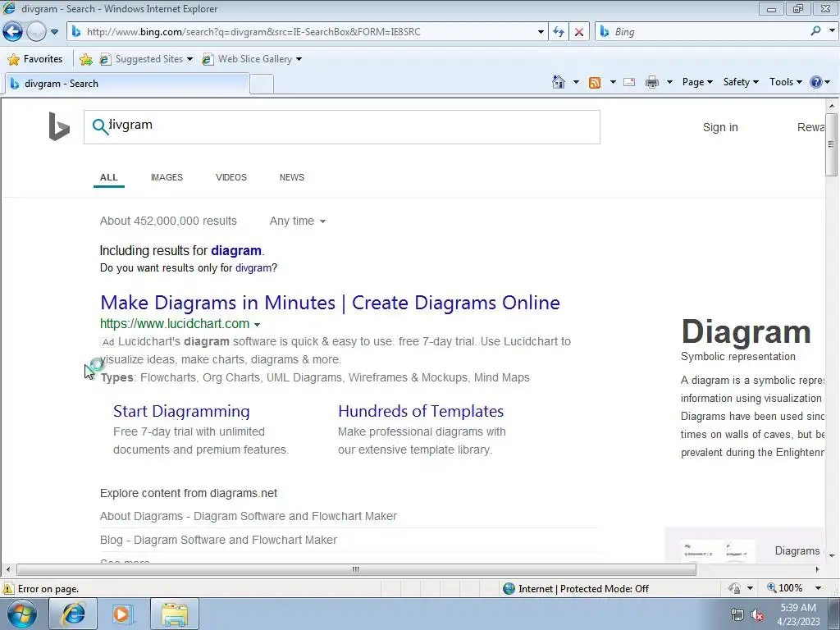Click the status bar privacy report icon
Viewport: 840px width, 630px height.
point(734,588)
